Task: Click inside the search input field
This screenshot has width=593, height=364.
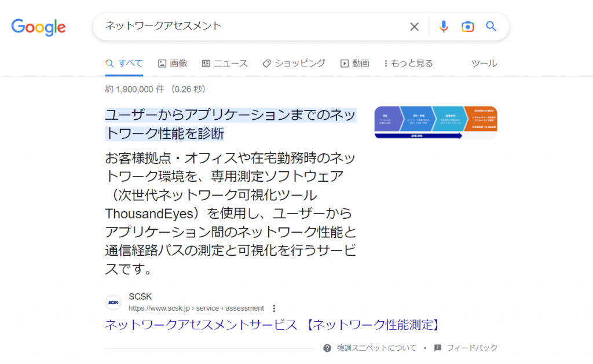Action: [232, 26]
